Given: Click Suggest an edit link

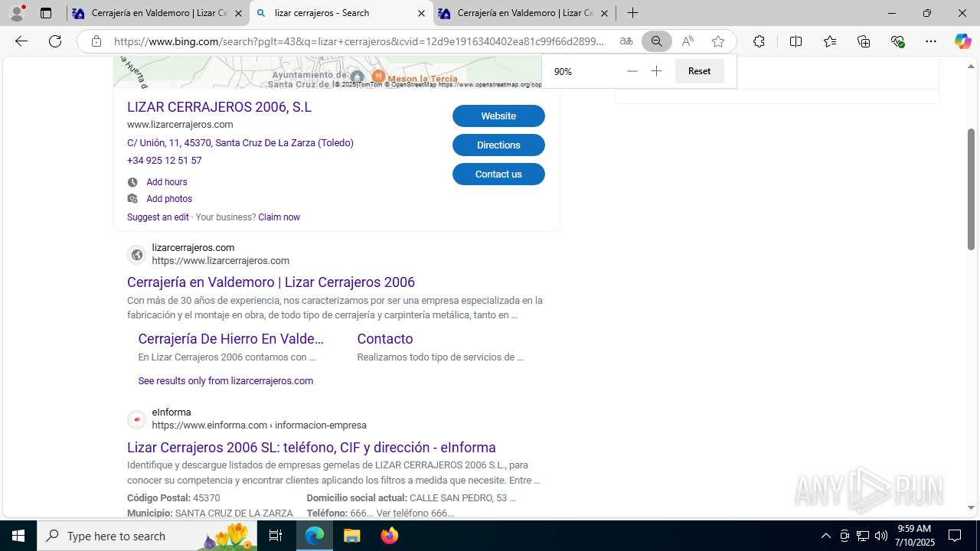Looking at the screenshot, I should tap(158, 217).
